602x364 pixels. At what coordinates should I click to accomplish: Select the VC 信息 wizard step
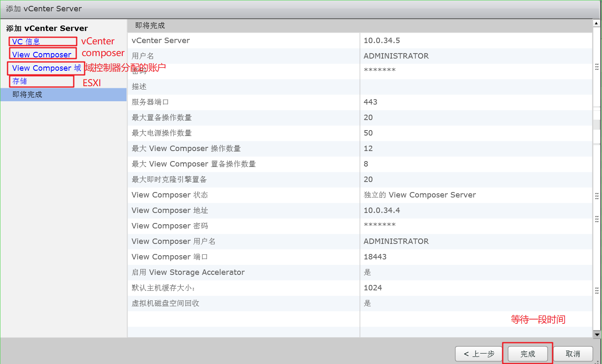[x=42, y=41]
